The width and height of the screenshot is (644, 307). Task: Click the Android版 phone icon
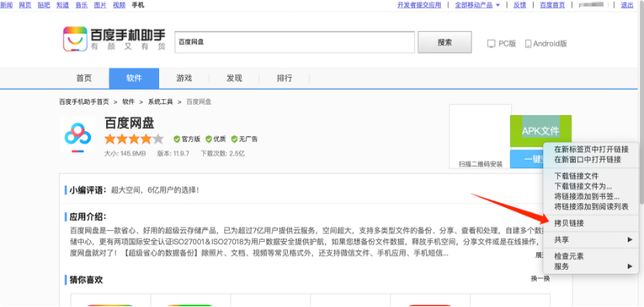click(528, 43)
